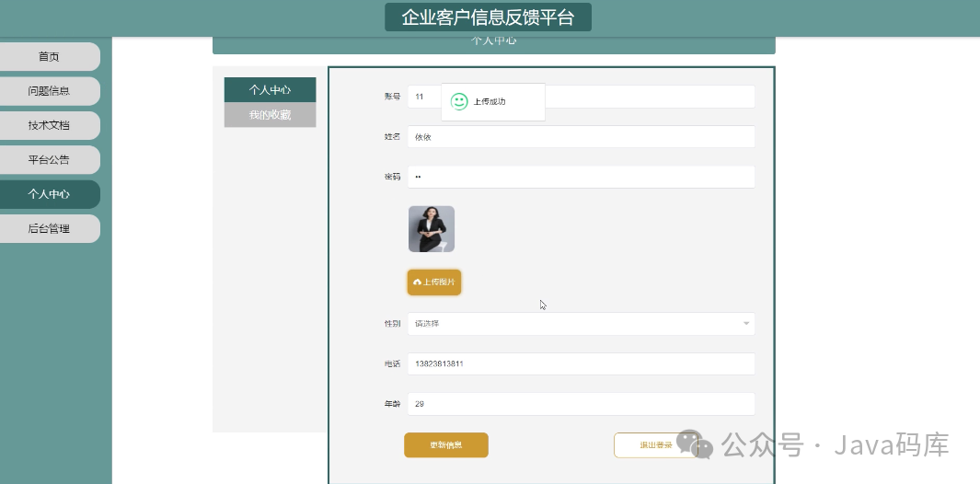Click the 退出登录 button
Viewport: 980px width, 484px height.
tap(655, 445)
